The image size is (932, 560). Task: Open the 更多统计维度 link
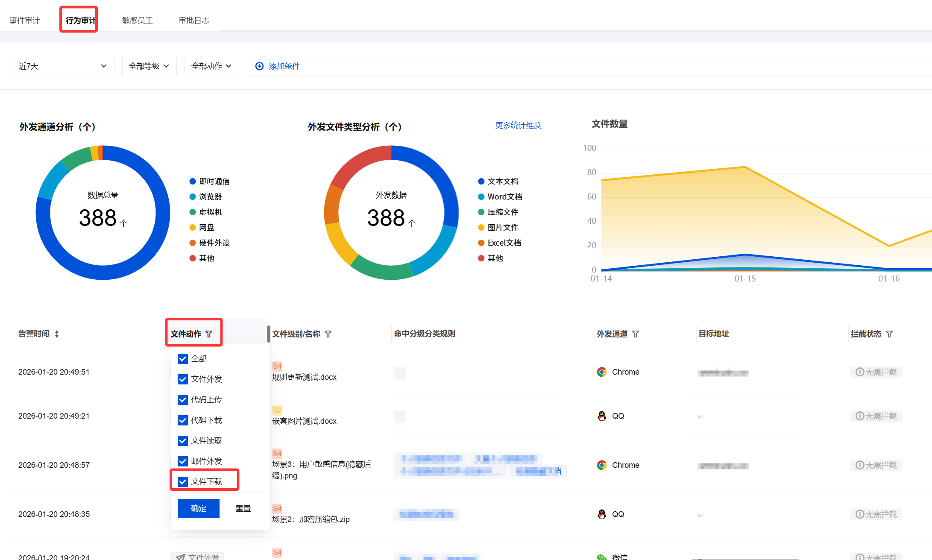point(518,125)
